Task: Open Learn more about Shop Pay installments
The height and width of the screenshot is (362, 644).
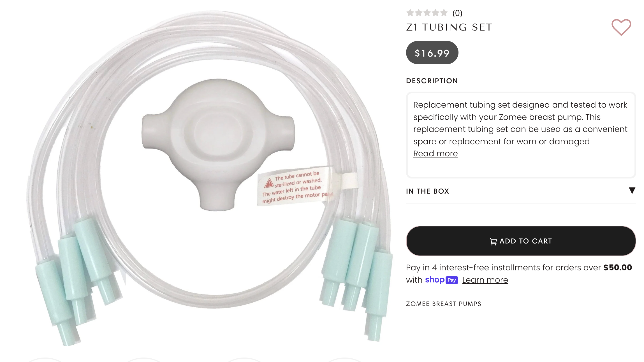Action: (x=485, y=280)
